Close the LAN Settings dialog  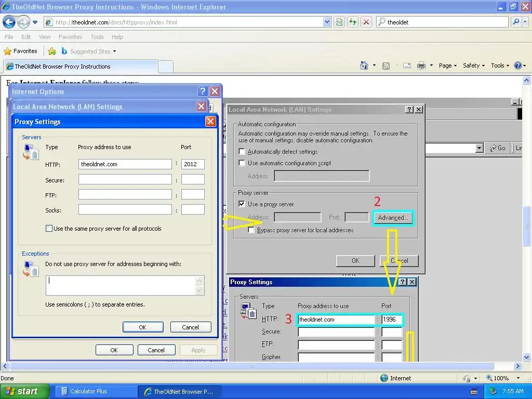(x=201, y=107)
